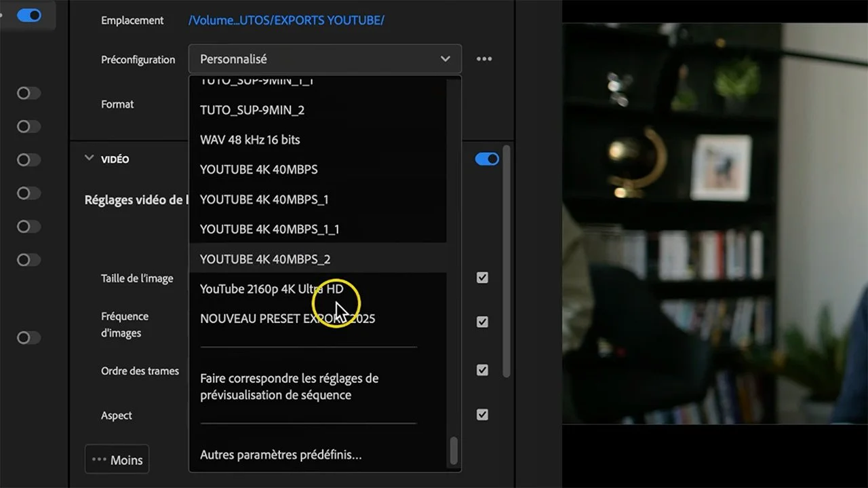This screenshot has height=488, width=868.
Task: Select YOUTUBE 4K 40MBPS_2 preset
Action: click(317, 259)
